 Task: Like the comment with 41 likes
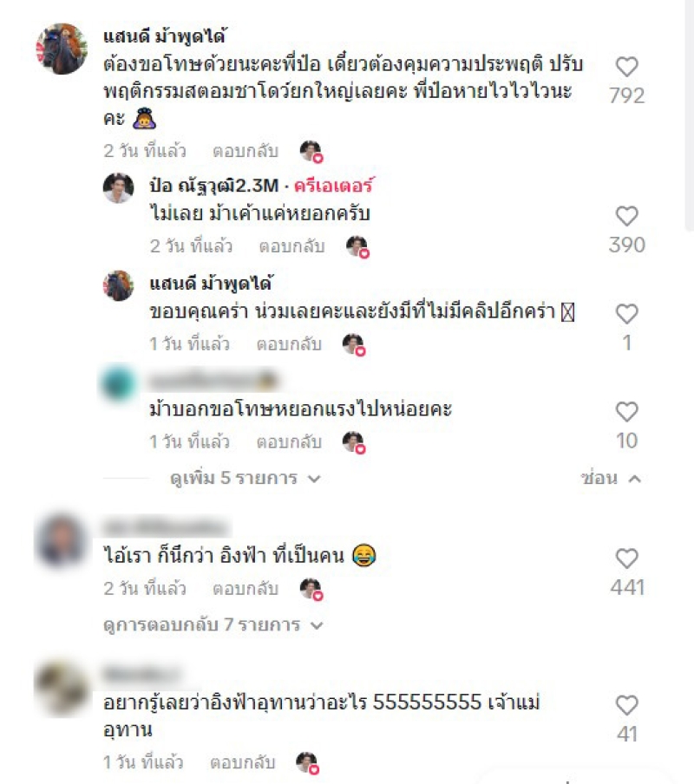tap(626, 705)
